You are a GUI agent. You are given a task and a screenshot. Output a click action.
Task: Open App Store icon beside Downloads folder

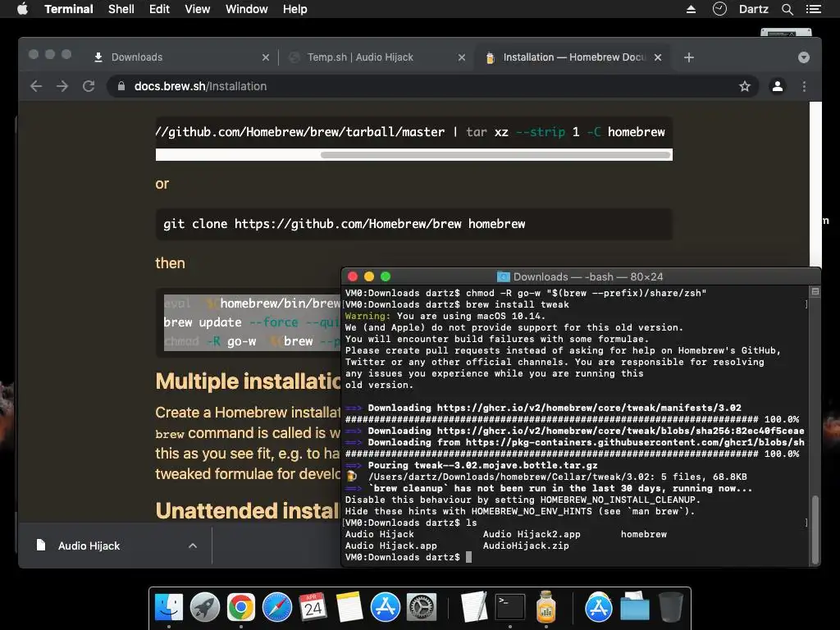click(598, 608)
